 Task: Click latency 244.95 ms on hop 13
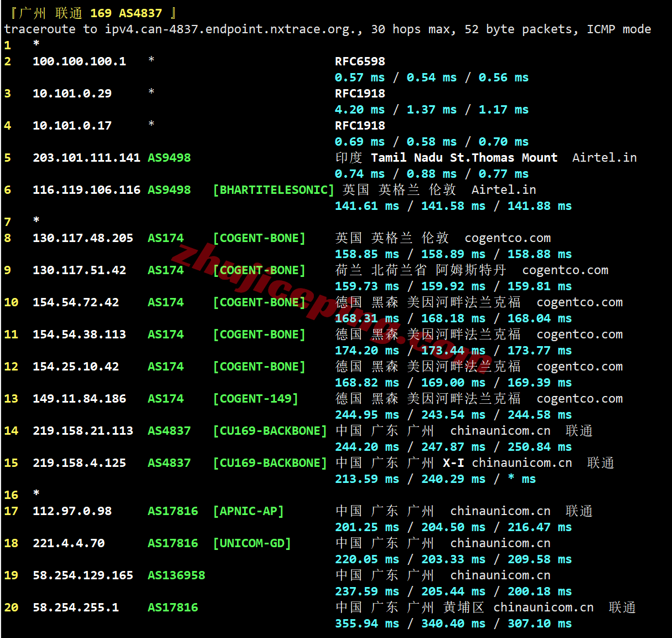pos(367,415)
